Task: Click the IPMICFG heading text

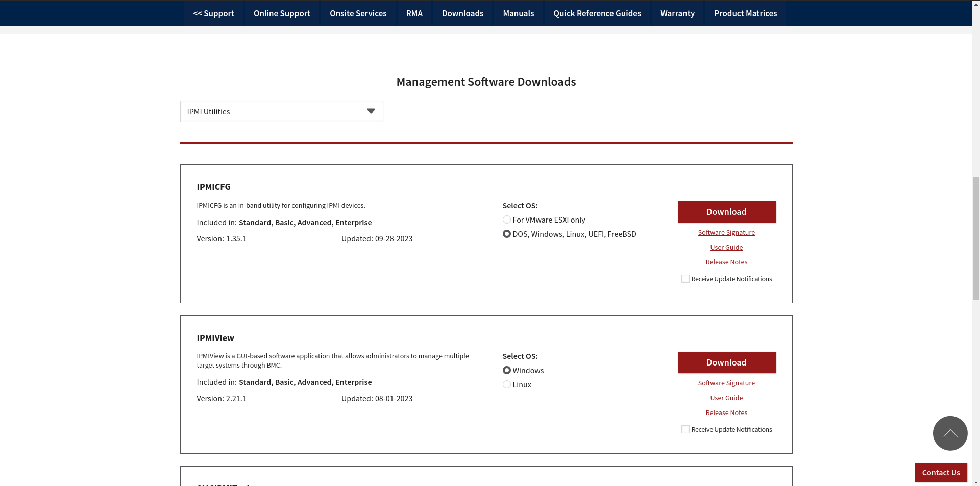Action: (213, 187)
